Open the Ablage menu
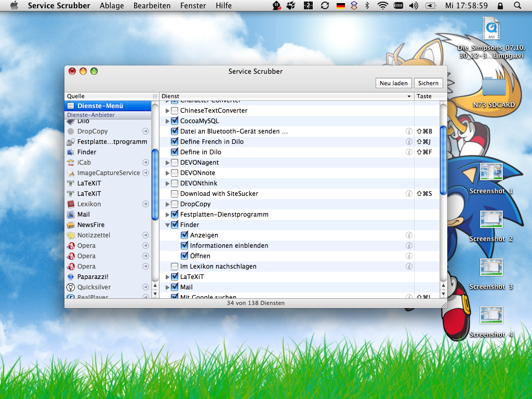The height and width of the screenshot is (399, 532). [x=112, y=5]
